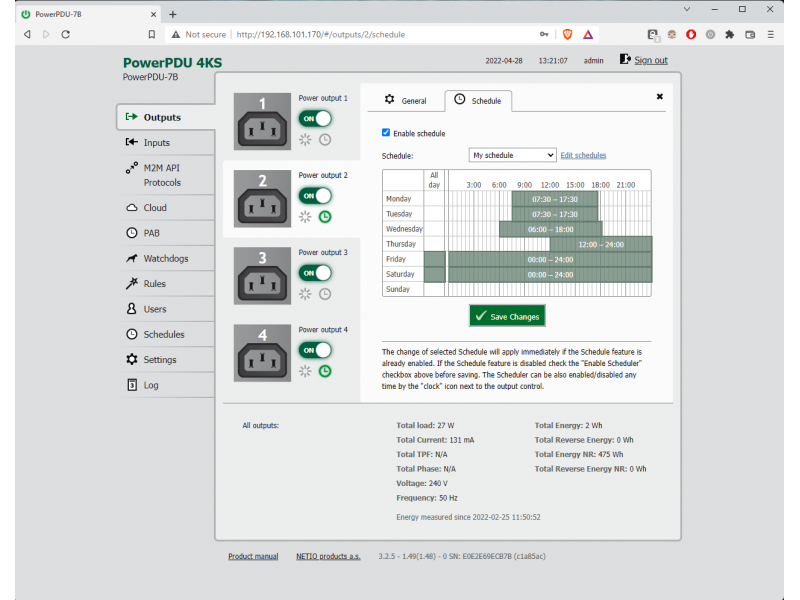The height and width of the screenshot is (600, 800).
Task: Disable scheduler clock icon for output 4
Action: tap(325, 371)
